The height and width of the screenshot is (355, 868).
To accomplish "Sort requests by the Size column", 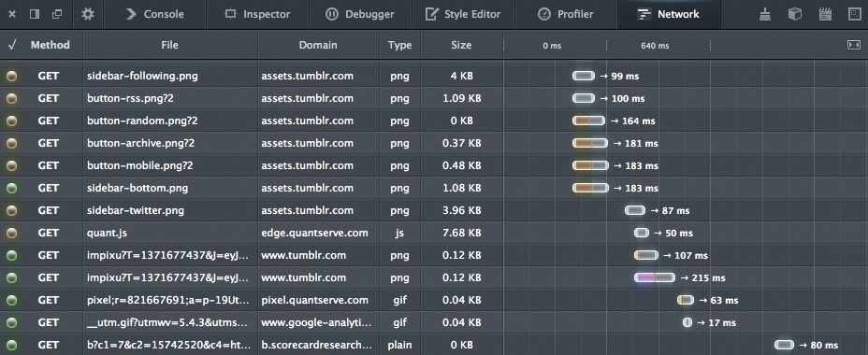I will coord(461,45).
